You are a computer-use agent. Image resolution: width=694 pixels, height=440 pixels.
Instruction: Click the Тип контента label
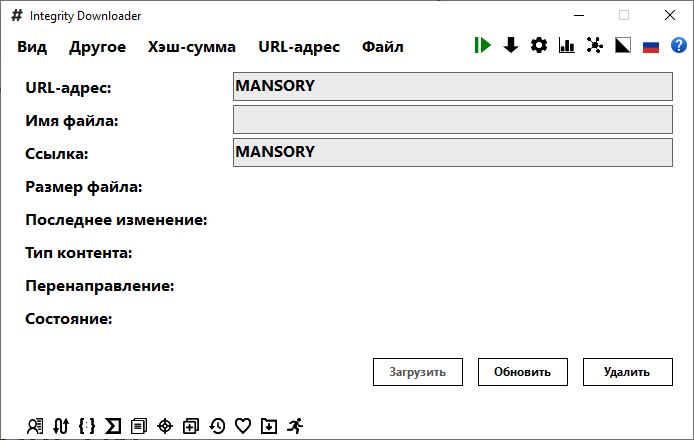pyautogui.click(x=79, y=253)
